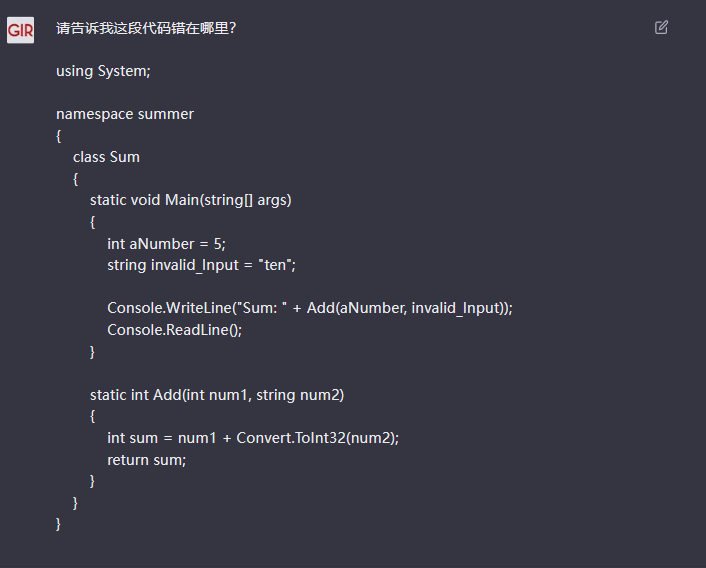The height and width of the screenshot is (568, 706).
Task: Click the final closing brace of code
Action: [x=59, y=524]
